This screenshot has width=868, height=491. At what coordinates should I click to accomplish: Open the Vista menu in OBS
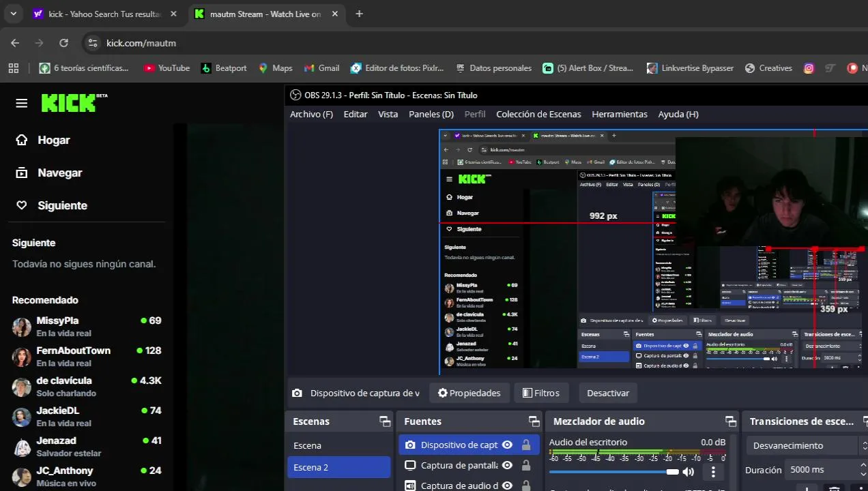coord(388,114)
